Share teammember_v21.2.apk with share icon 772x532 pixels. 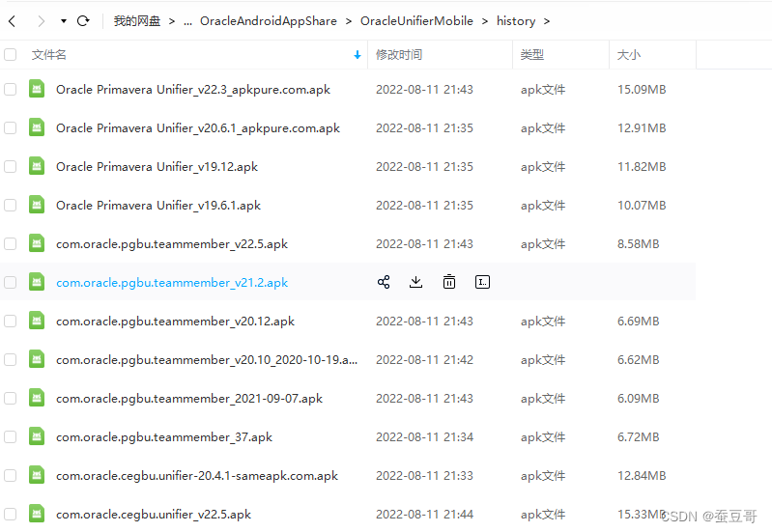coord(384,282)
